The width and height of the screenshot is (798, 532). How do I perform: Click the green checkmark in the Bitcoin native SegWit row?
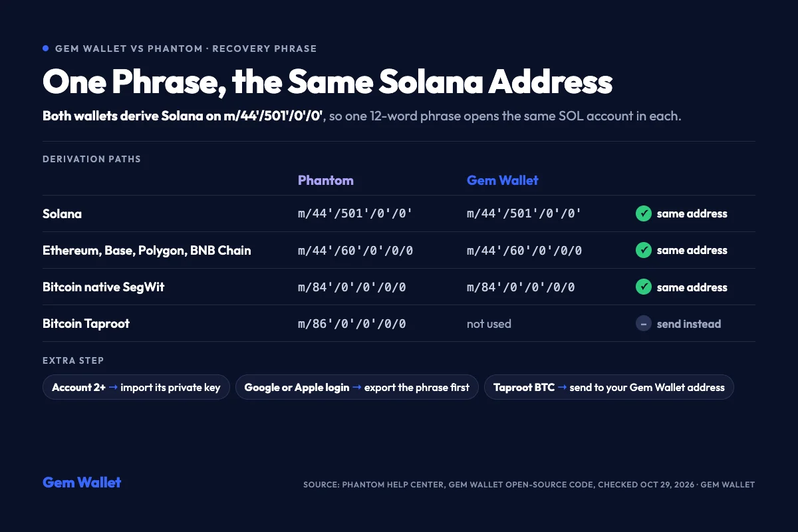[643, 287]
